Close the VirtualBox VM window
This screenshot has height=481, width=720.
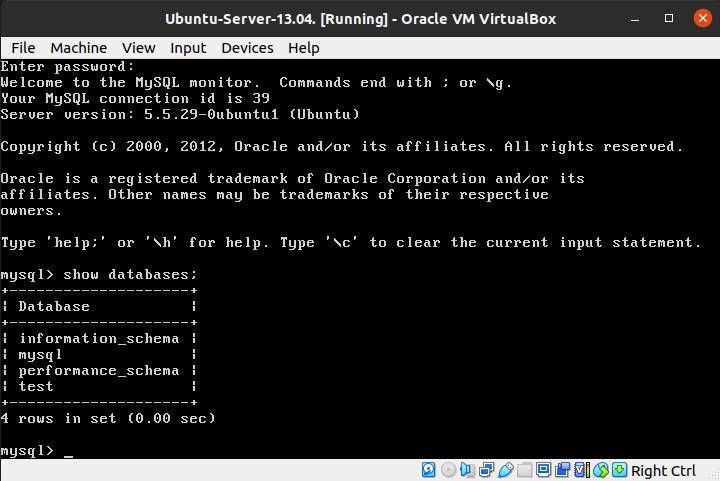703,18
